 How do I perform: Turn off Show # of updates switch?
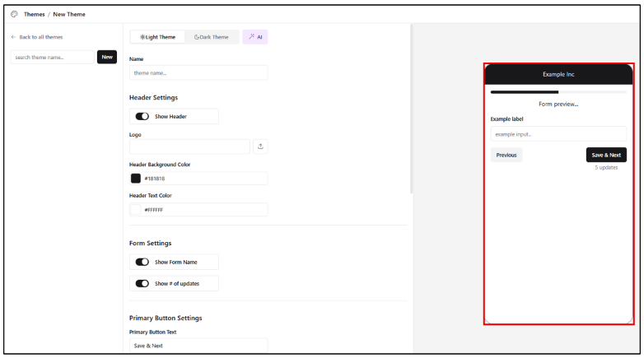click(x=142, y=283)
